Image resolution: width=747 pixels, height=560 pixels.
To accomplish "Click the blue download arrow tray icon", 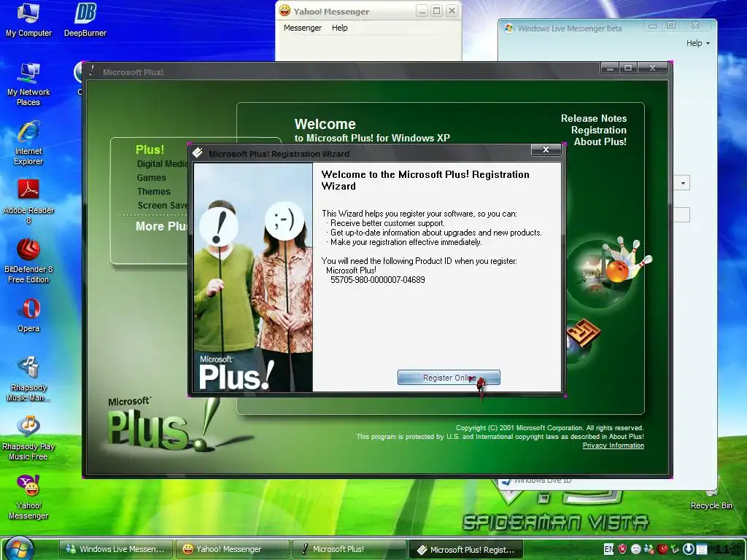I will 689,549.
